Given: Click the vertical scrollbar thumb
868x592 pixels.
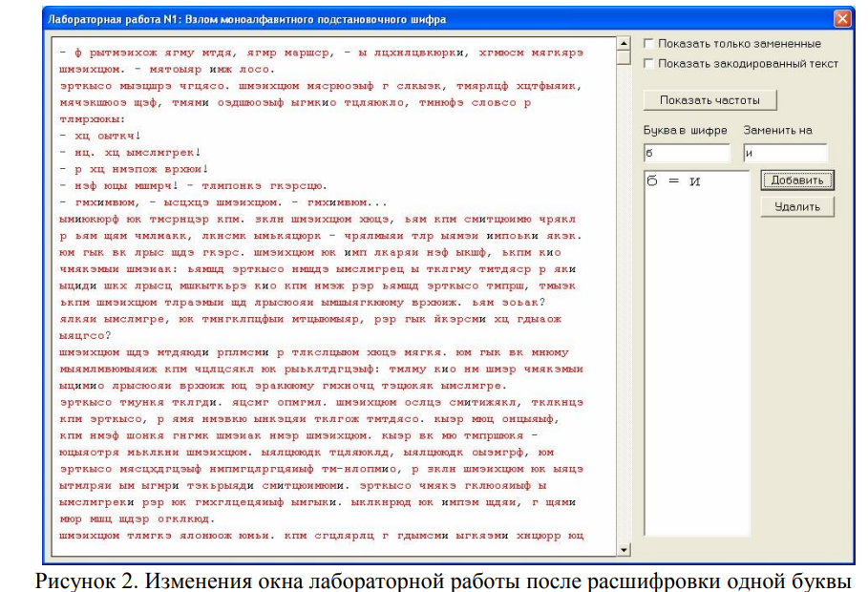Looking at the screenshot, I should (x=625, y=57).
